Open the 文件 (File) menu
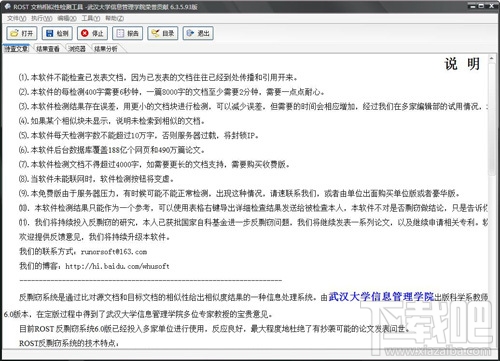 (17, 18)
